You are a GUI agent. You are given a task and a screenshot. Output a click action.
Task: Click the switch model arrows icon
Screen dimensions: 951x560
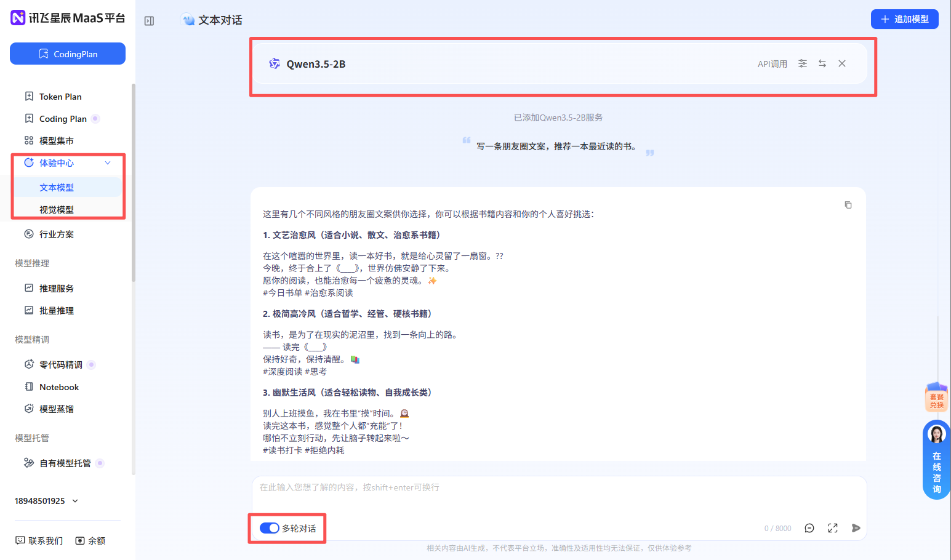point(822,63)
